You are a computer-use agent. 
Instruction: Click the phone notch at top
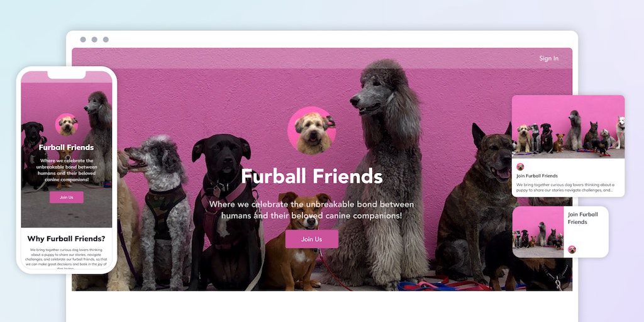(x=67, y=74)
